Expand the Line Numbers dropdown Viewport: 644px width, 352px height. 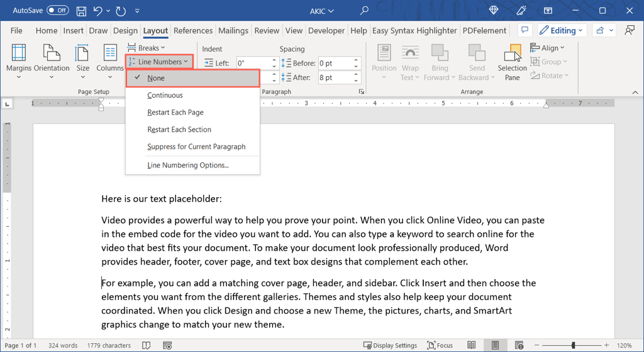158,62
